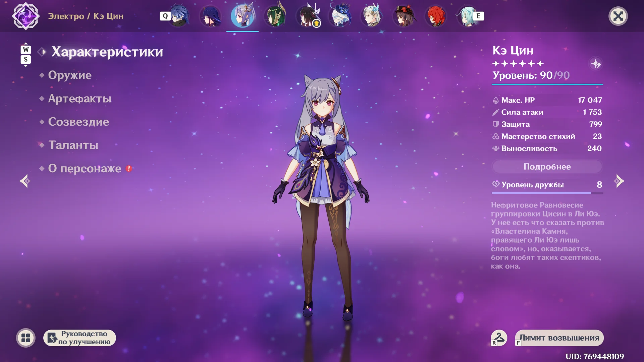Click the Кэ Цин character model
The width and height of the screenshot is (644, 362).
321,198
